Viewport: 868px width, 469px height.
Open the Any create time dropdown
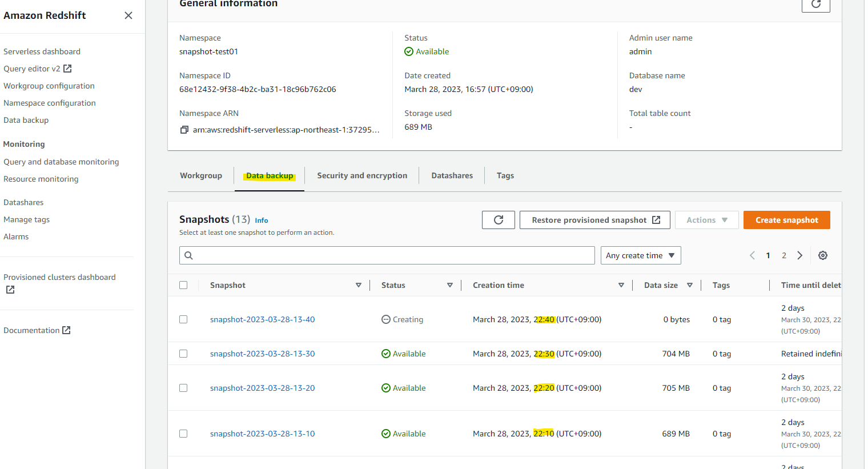point(641,255)
